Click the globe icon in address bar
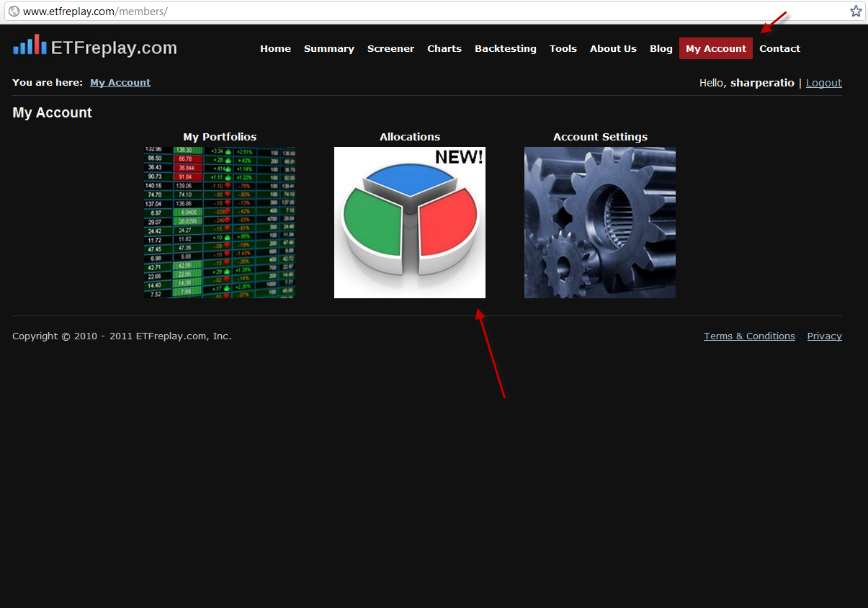This screenshot has height=608, width=868. (x=14, y=12)
